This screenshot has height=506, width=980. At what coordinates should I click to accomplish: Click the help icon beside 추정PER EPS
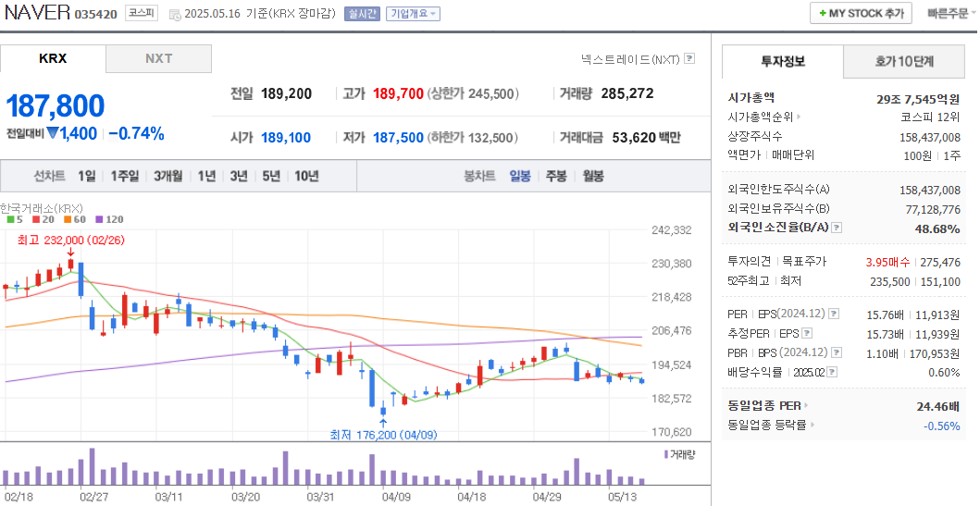coord(807,334)
